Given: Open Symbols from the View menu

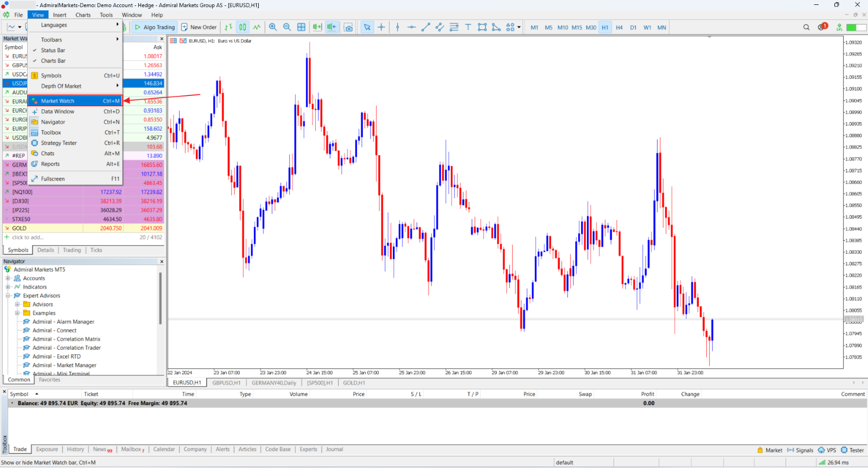Looking at the screenshot, I should [x=75, y=76].
